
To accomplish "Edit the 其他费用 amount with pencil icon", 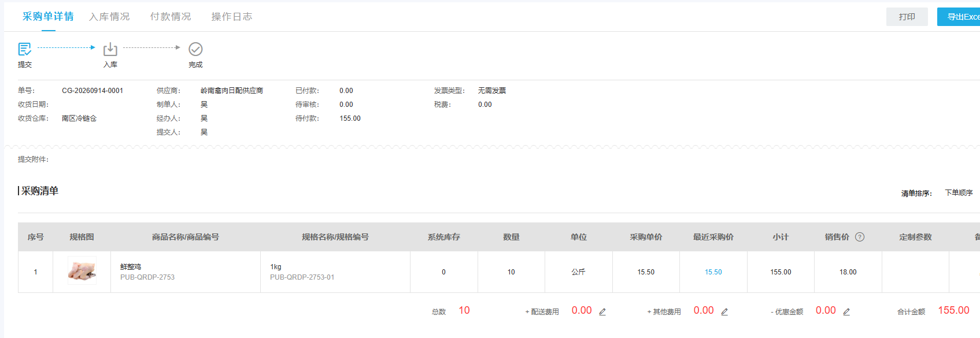I will coord(724,311).
